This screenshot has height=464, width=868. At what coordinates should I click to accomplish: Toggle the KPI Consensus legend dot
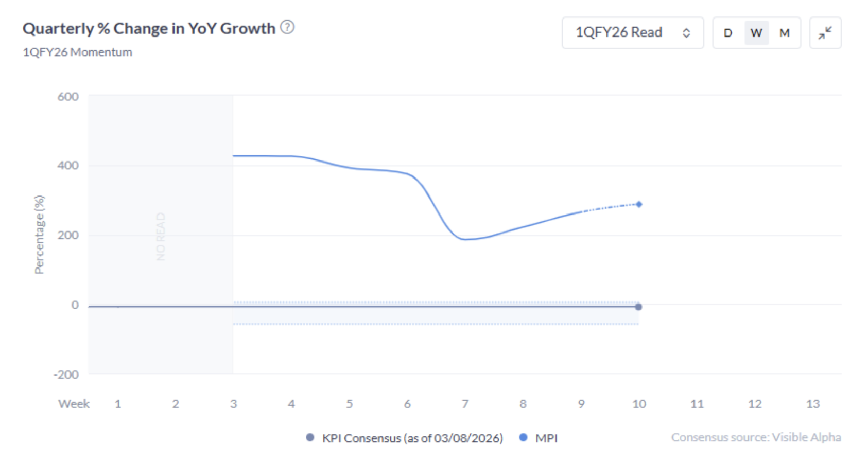pyautogui.click(x=310, y=438)
